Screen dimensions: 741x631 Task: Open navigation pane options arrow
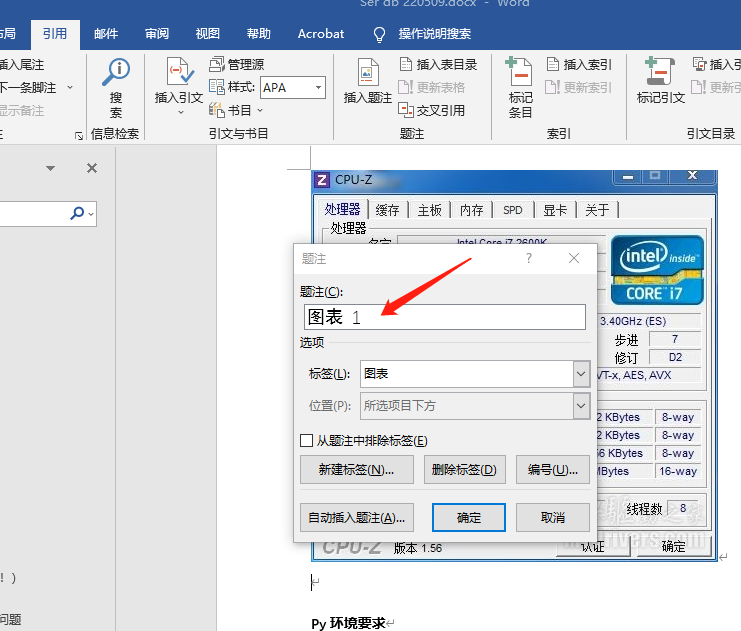pos(51,168)
